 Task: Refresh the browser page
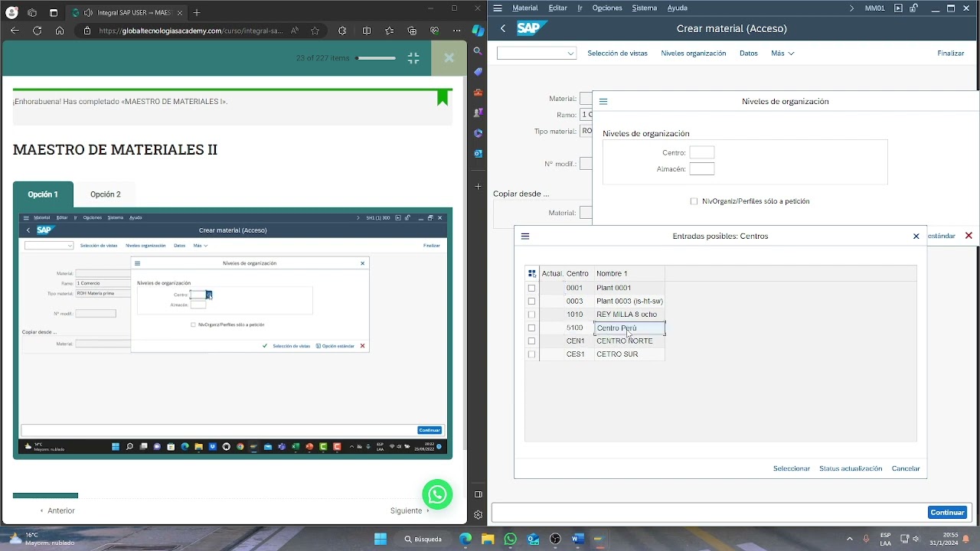pos(37,31)
